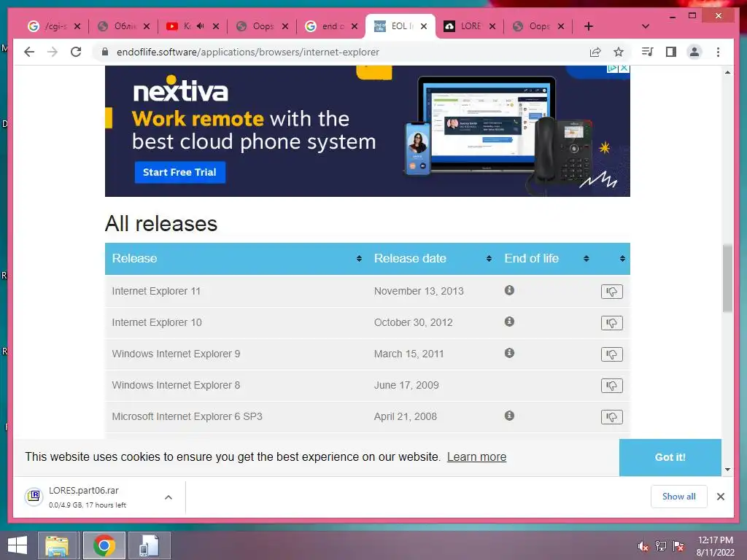The height and width of the screenshot is (560, 747).
Task: Click the forward navigation arrow
Action: [x=53, y=52]
